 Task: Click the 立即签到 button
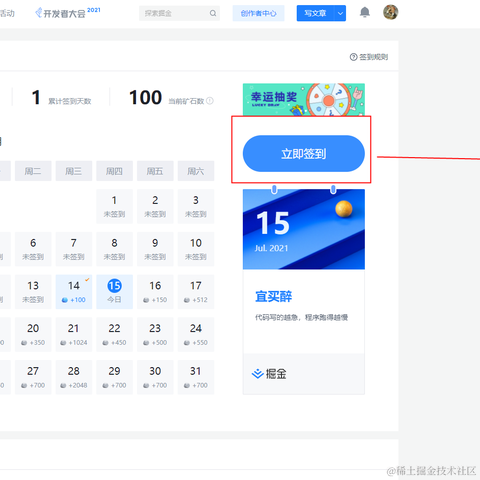(x=304, y=154)
